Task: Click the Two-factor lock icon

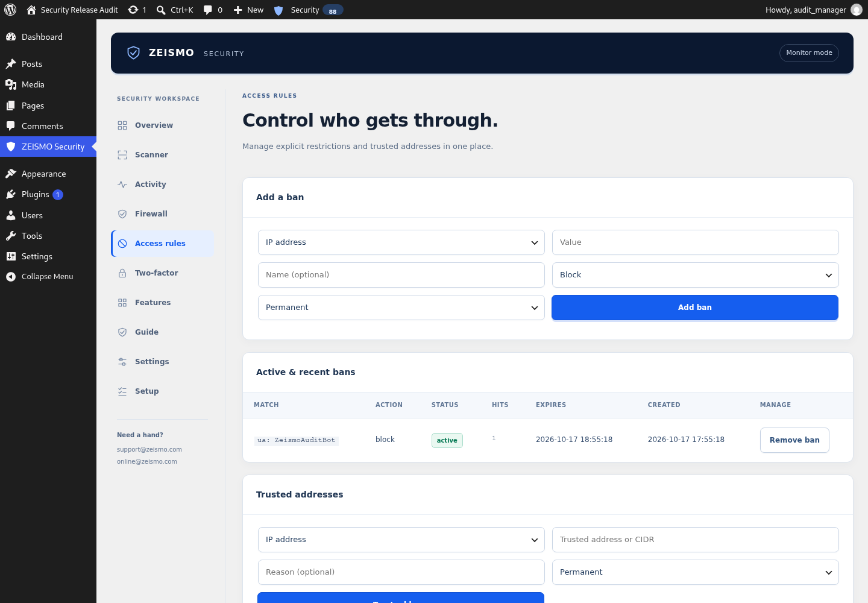Action: pos(122,273)
